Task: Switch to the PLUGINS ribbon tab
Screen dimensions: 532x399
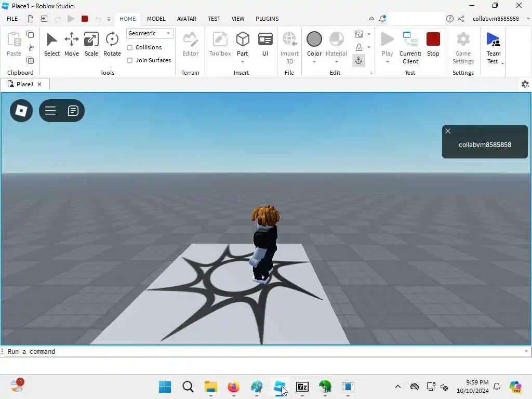Action: pyautogui.click(x=267, y=19)
